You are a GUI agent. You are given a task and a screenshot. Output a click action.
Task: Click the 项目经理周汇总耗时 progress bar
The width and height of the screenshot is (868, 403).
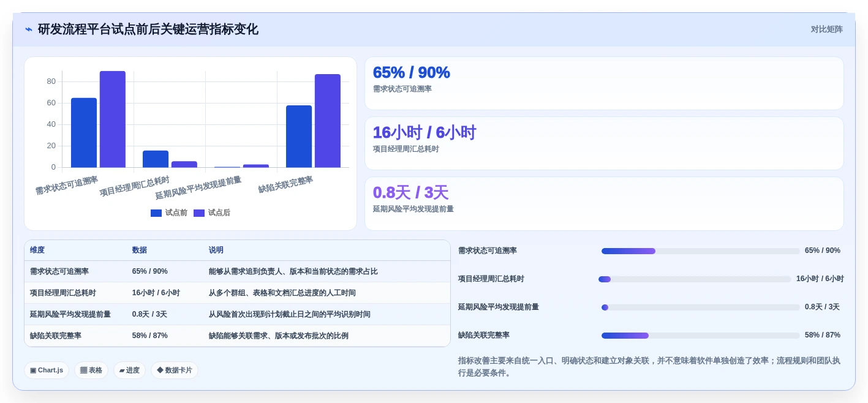click(x=695, y=279)
